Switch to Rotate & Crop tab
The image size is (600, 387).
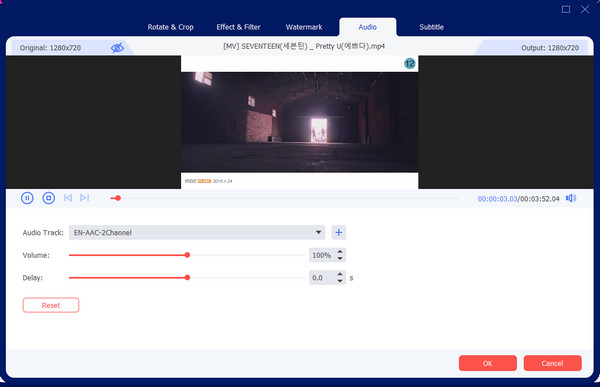coord(171,27)
